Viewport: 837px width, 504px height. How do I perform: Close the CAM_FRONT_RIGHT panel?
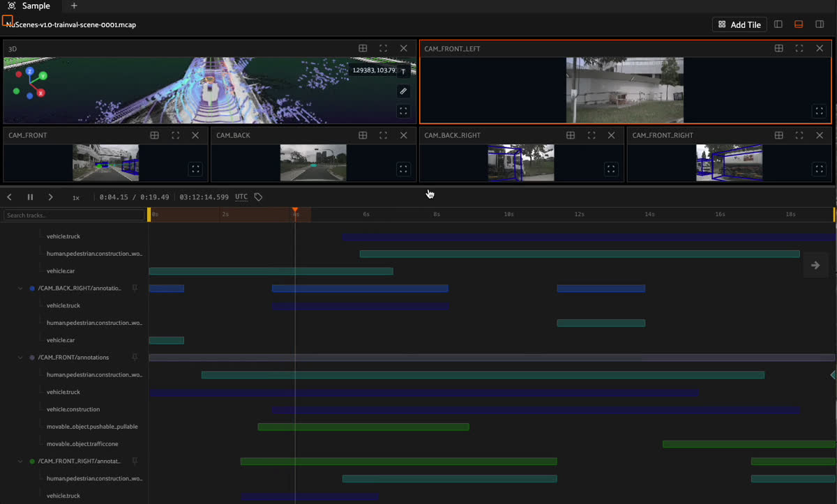pyautogui.click(x=820, y=135)
